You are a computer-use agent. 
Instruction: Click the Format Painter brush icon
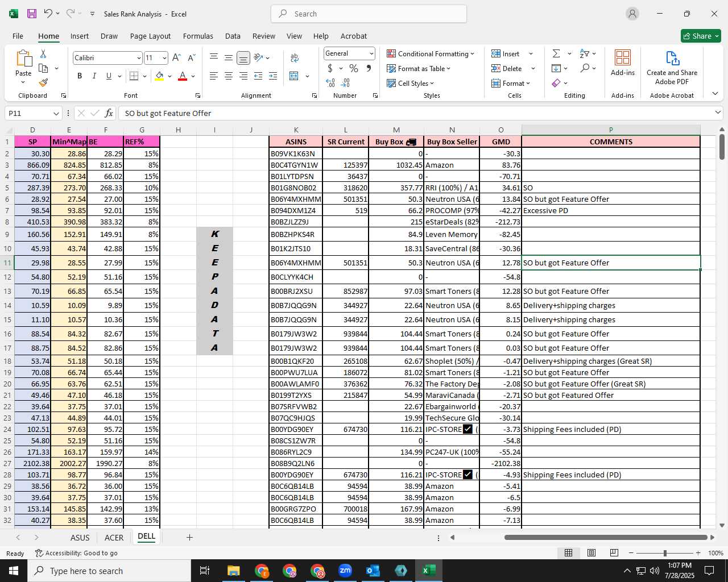43,82
